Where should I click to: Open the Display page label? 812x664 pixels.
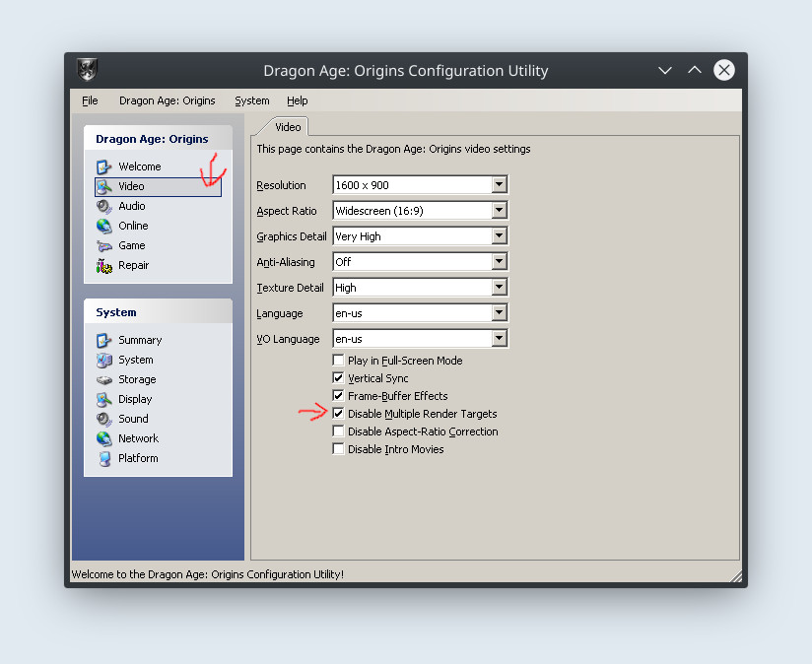click(135, 399)
